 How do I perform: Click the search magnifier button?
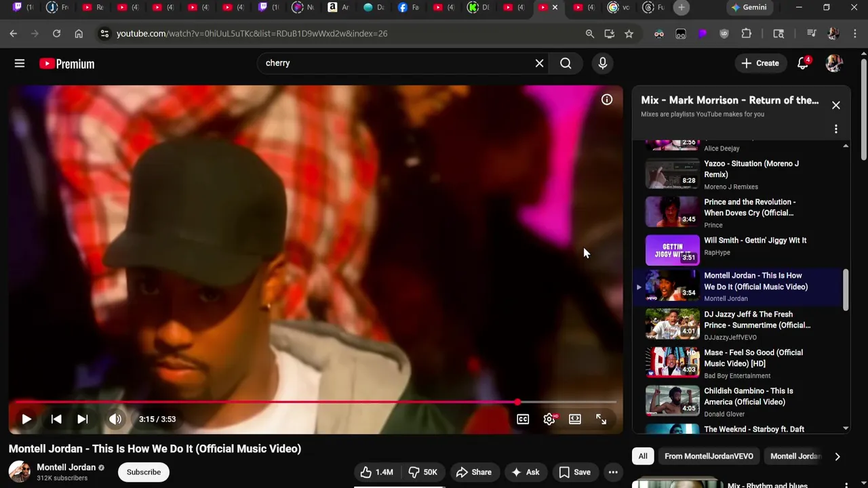pos(566,63)
